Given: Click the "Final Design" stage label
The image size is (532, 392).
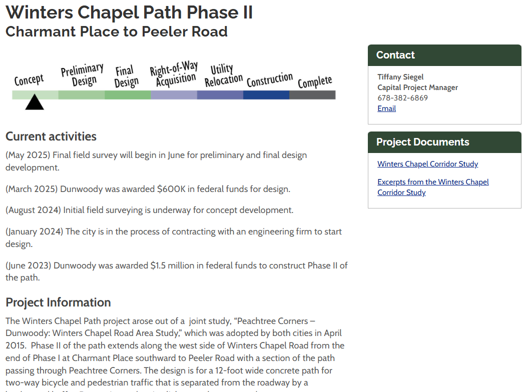Looking at the screenshot, I should (x=126, y=76).
